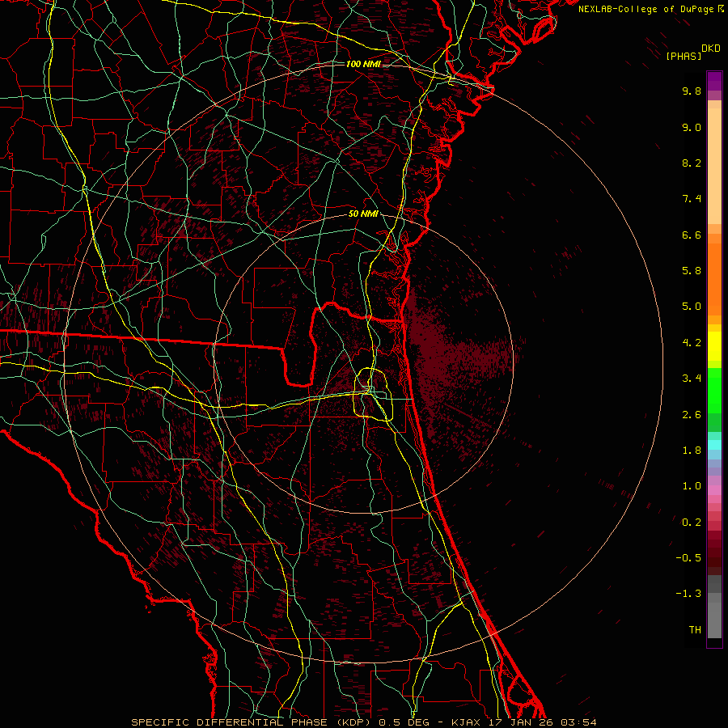Click the 5.0 value on the color scale
728x728 pixels.
[x=692, y=307]
